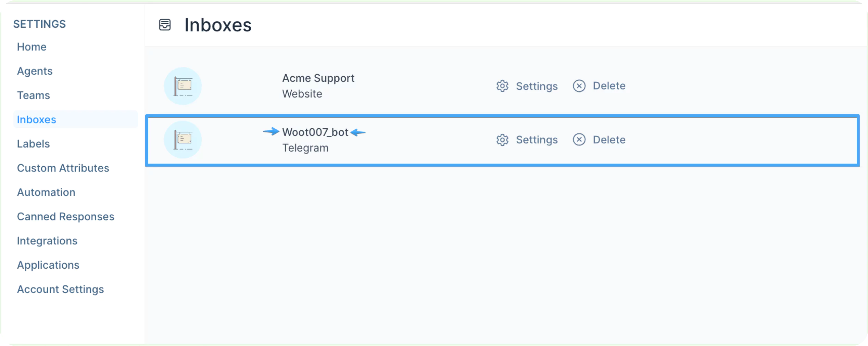Open the Teams settings section

[x=34, y=95]
